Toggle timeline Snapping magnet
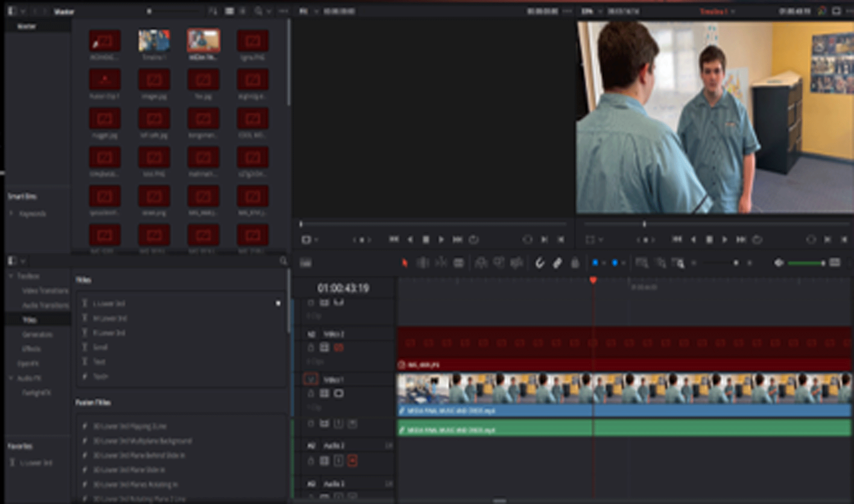The height and width of the screenshot is (504, 854). click(540, 263)
